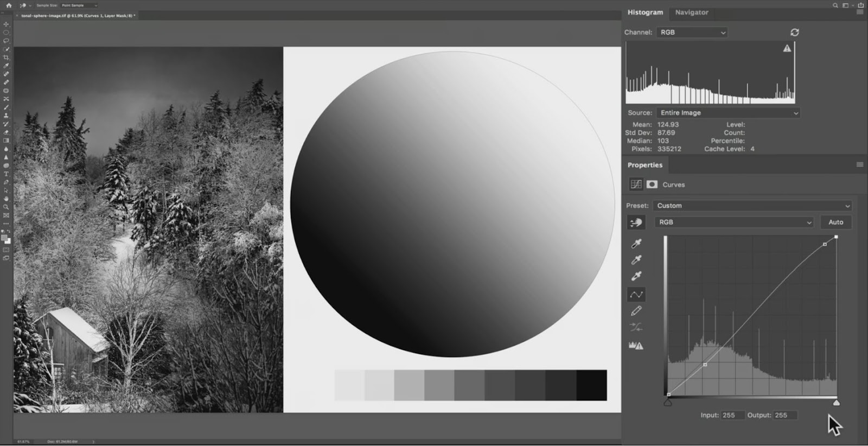Select the Lasso tool

pos(6,41)
